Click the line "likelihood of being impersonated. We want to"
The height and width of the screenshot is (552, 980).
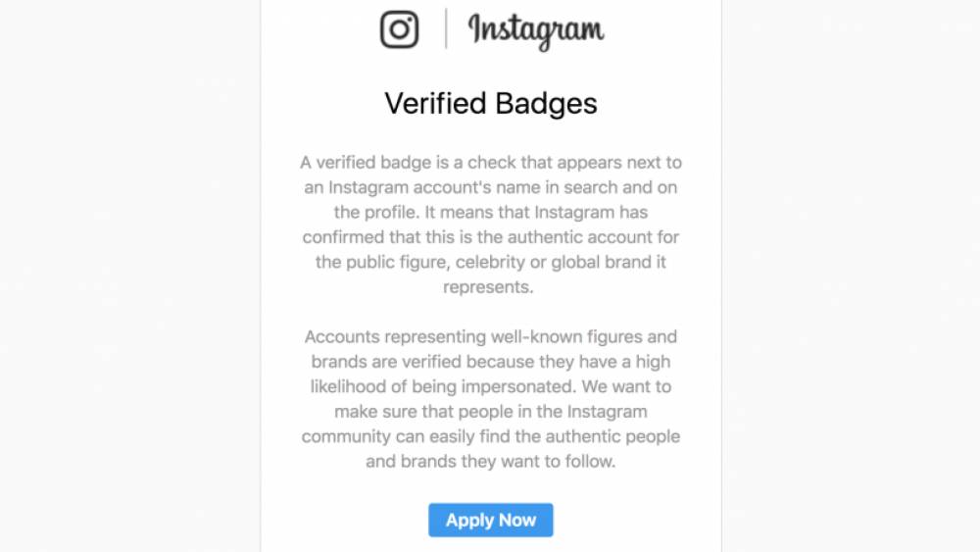(x=491, y=387)
